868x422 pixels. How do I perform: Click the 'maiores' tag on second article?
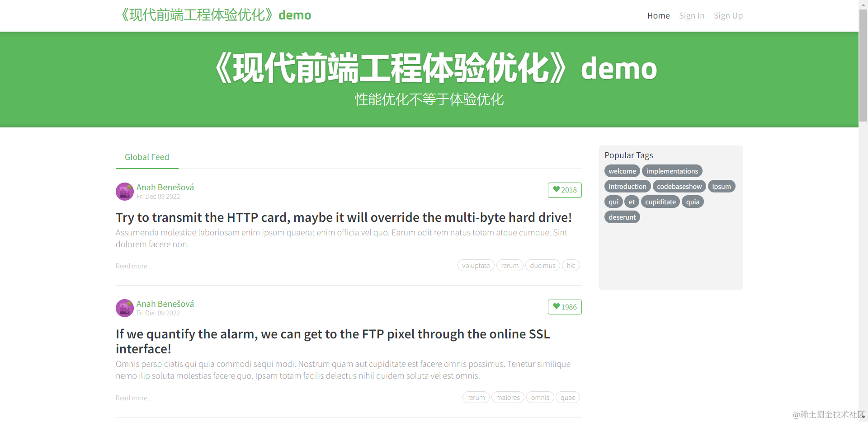coord(508,398)
